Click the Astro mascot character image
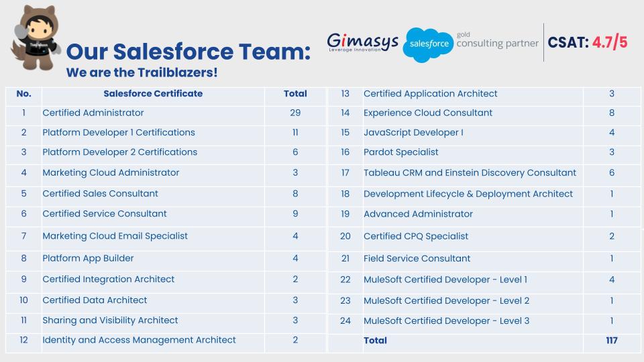This screenshot has height=362, width=644. [x=36, y=38]
